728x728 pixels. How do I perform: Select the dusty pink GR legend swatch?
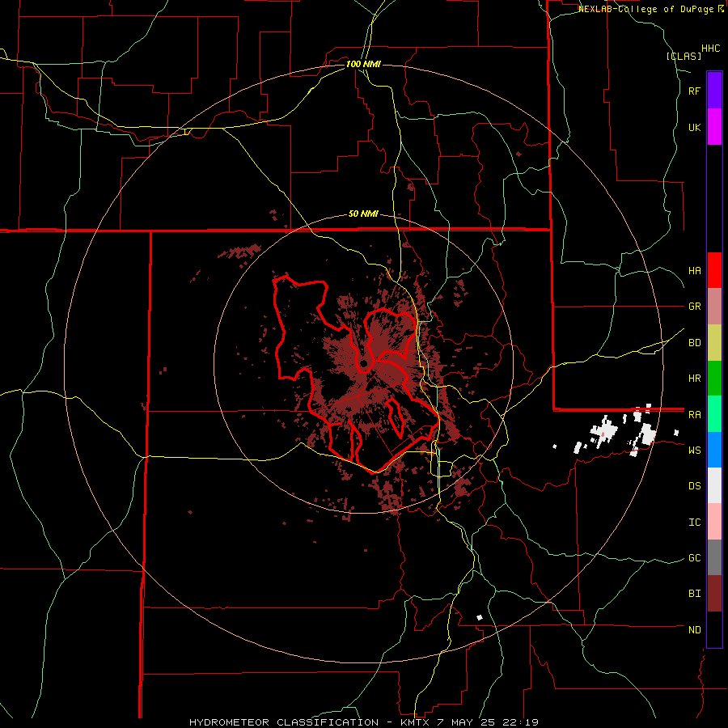click(x=714, y=307)
